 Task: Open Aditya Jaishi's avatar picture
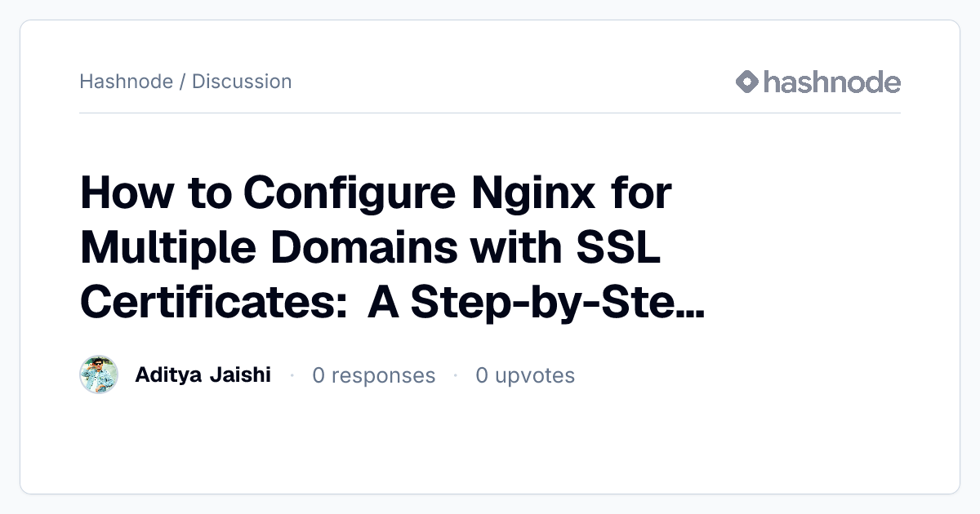tap(99, 374)
